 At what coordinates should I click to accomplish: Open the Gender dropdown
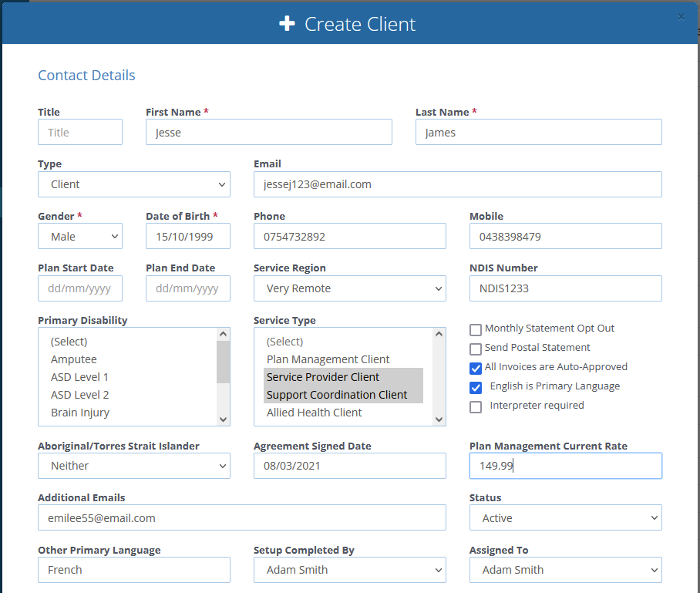coord(80,236)
